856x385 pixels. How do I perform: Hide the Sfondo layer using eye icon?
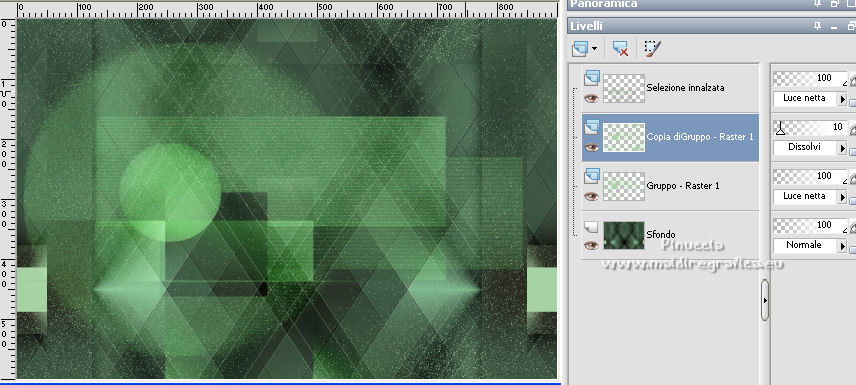(591, 246)
